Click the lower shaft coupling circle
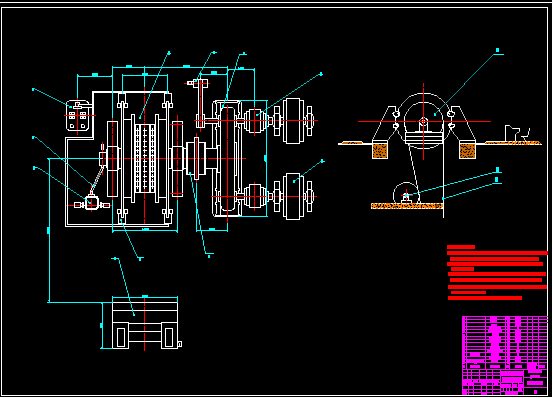This screenshot has width=553, height=398. tap(255, 196)
